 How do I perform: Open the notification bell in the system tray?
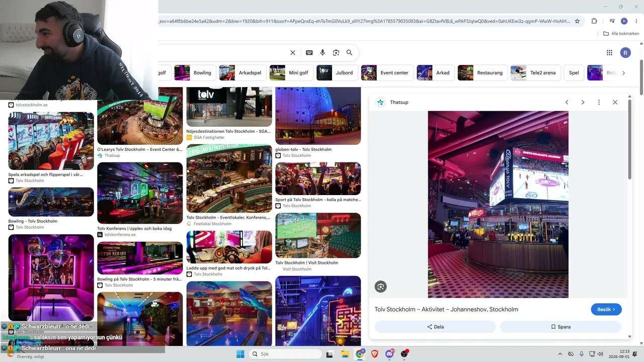tap(635, 354)
